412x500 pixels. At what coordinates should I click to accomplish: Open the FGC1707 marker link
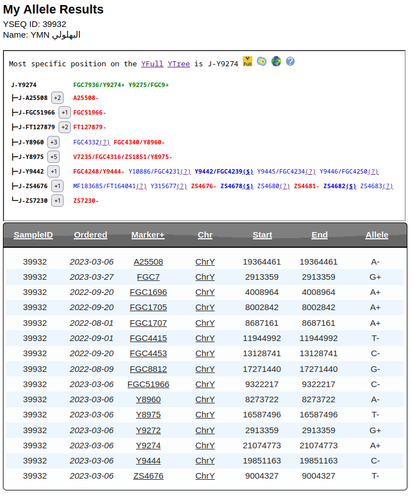click(148, 323)
